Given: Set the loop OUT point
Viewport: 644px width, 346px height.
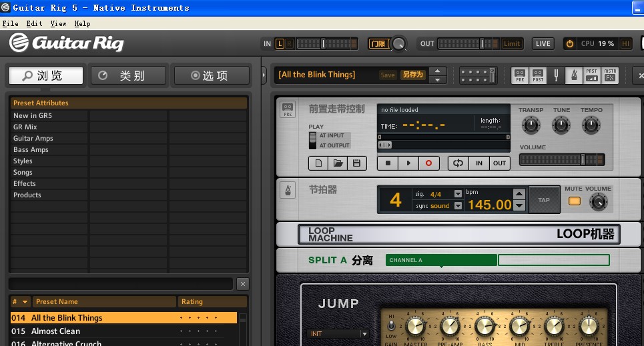Looking at the screenshot, I should click(499, 163).
